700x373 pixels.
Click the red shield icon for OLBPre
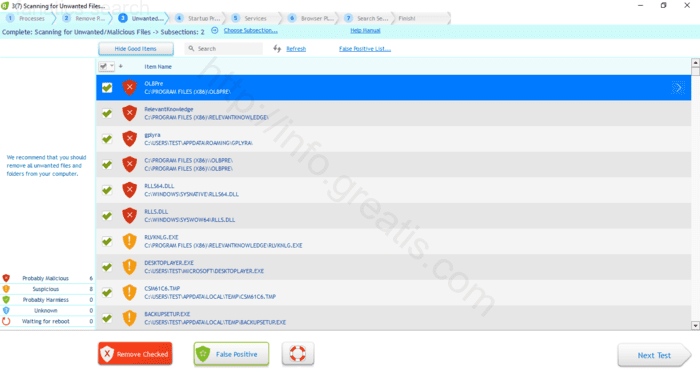[129, 87]
